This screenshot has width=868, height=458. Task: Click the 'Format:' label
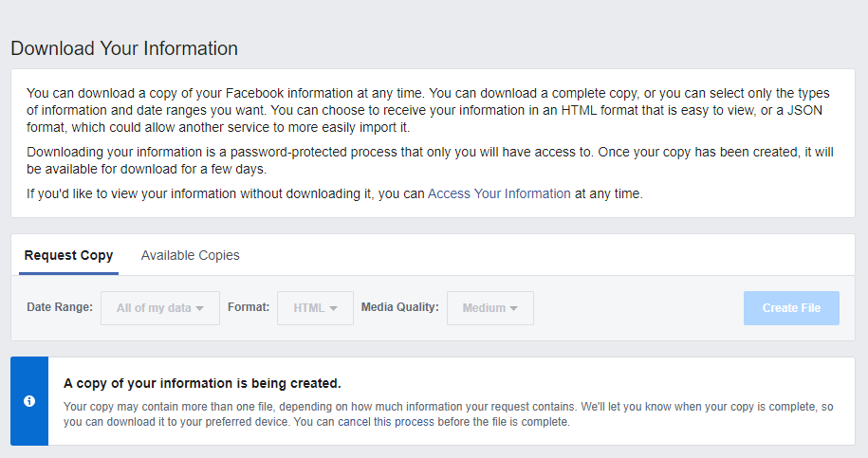tap(249, 307)
